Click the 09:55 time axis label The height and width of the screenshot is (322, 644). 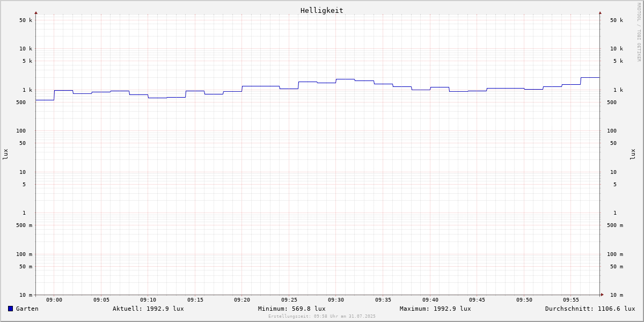[571, 300]
